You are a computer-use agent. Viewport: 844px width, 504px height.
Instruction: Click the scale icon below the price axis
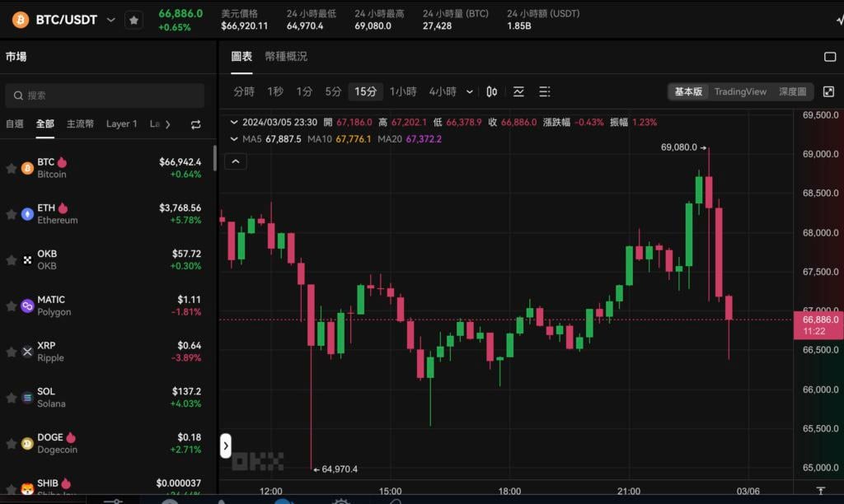820,490
